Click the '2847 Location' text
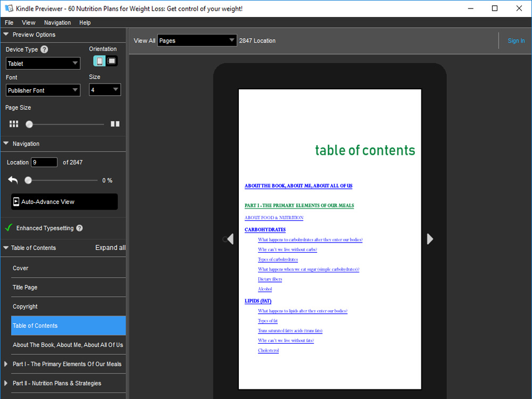 pyautogui.click(x=257, y=40)
